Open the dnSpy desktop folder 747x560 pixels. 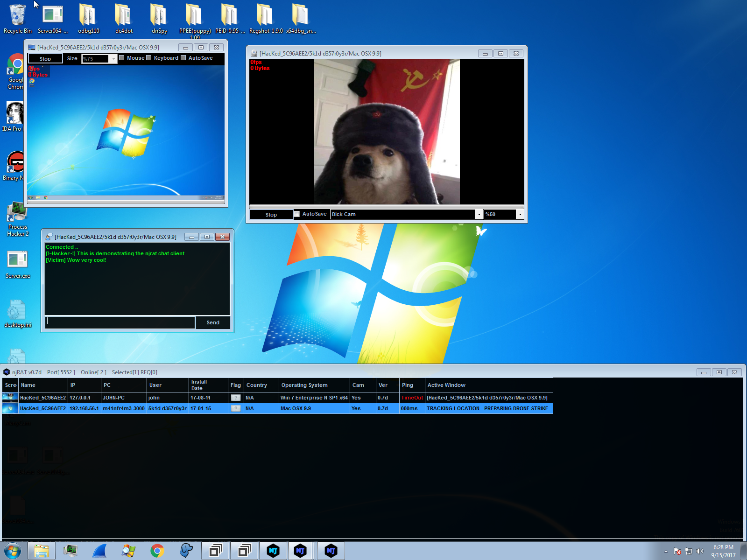pyautogui.click(x=159, y=19)
